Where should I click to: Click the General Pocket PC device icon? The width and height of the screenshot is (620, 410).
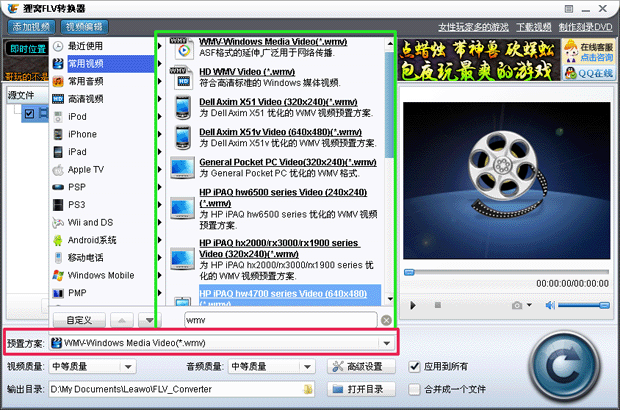coord(182,167)
